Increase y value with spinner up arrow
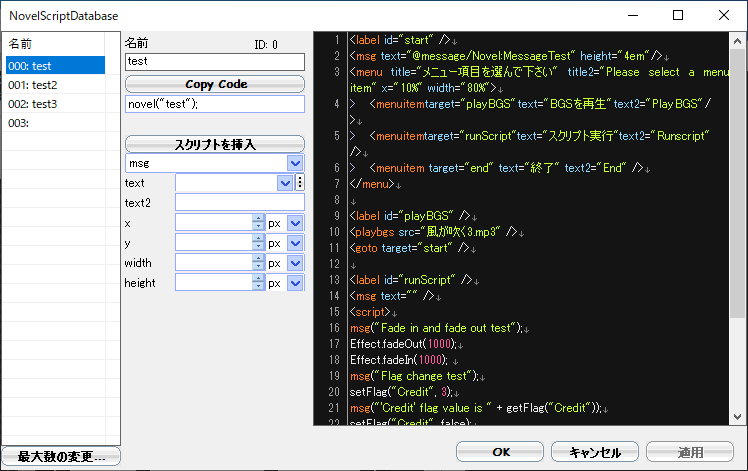748x471 pixels. tap(258, 239)
